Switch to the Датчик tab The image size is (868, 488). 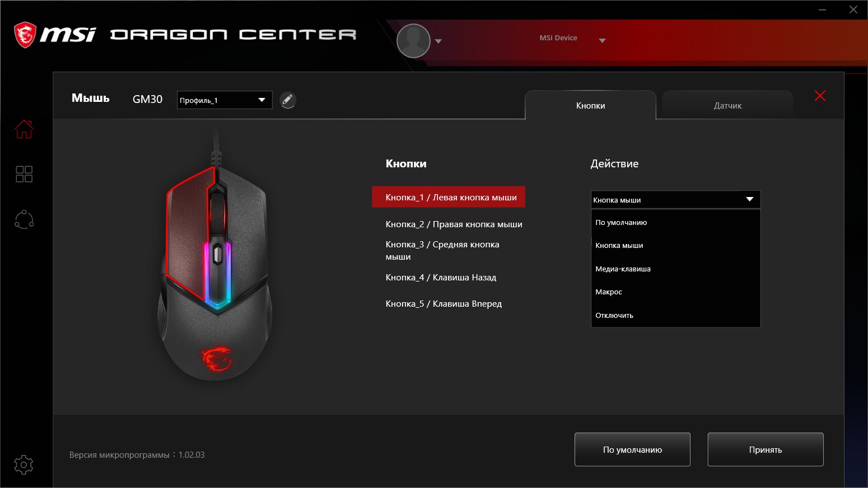click(728, 105)
